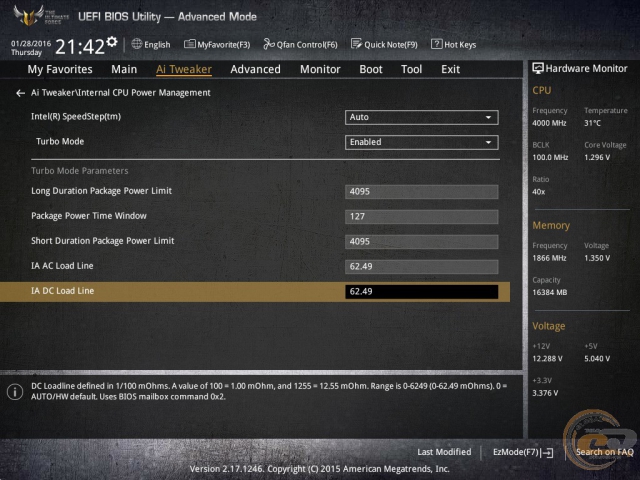Click the Turbo Mode Parameters heading
This screenshot has width=640, height=480.
[x=80, y=171]
